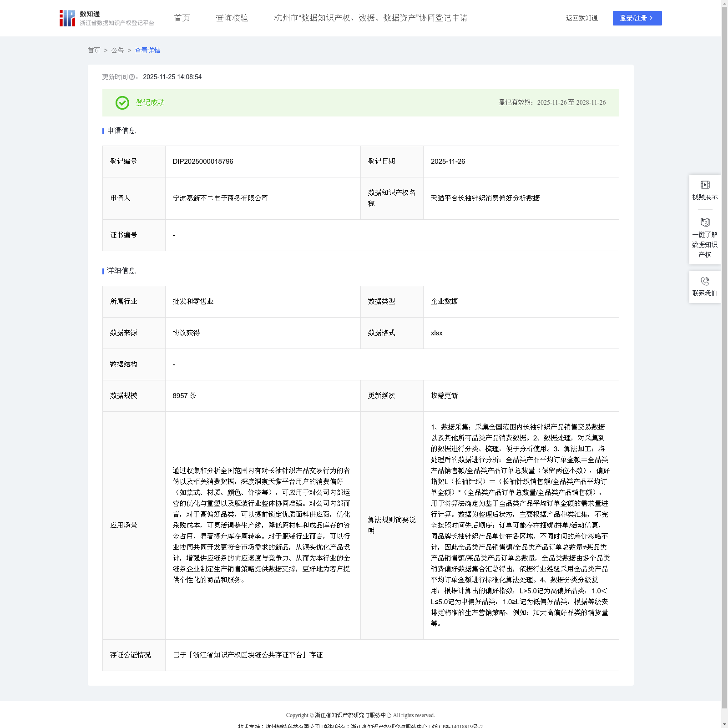
Task: Click the green 登记成功 checkmark icon
Action: coord(122,103)
